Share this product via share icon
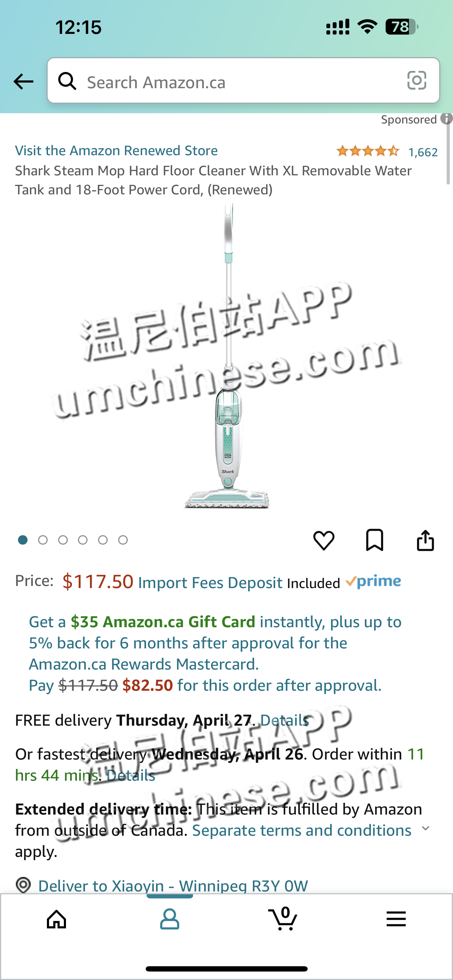453x980 pixels. click(425, 540)
